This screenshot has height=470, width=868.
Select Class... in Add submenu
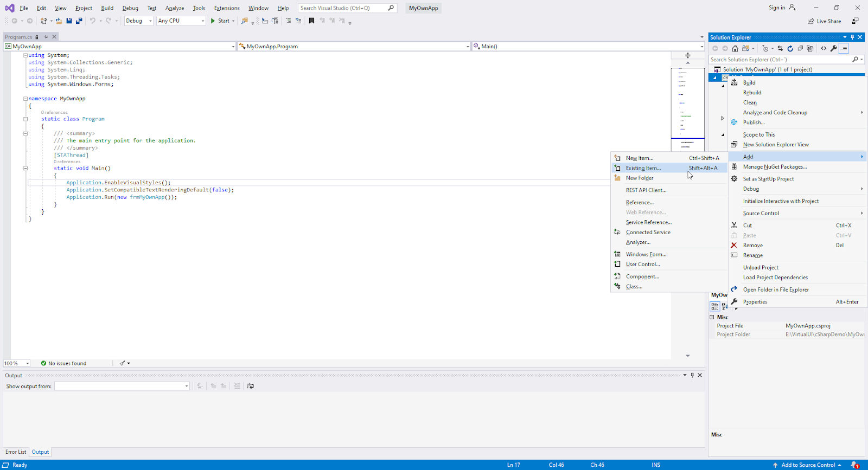(x=669, y=286)
